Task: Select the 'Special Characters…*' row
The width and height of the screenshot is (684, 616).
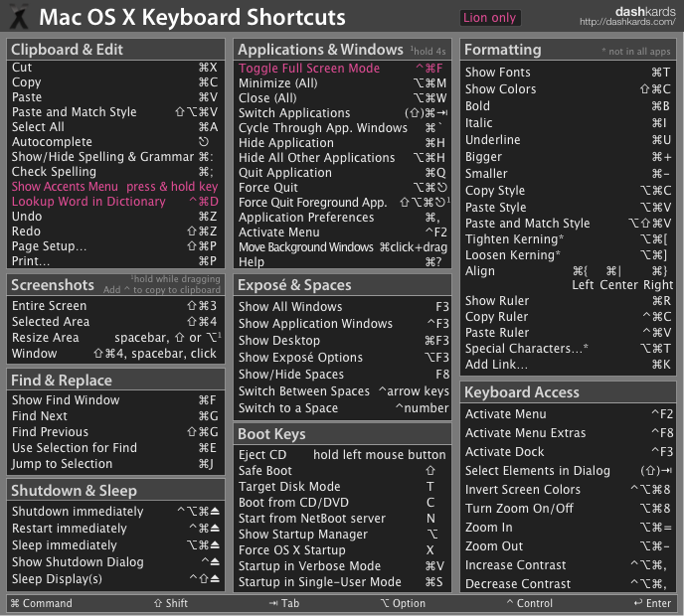Action: (569, 349)
